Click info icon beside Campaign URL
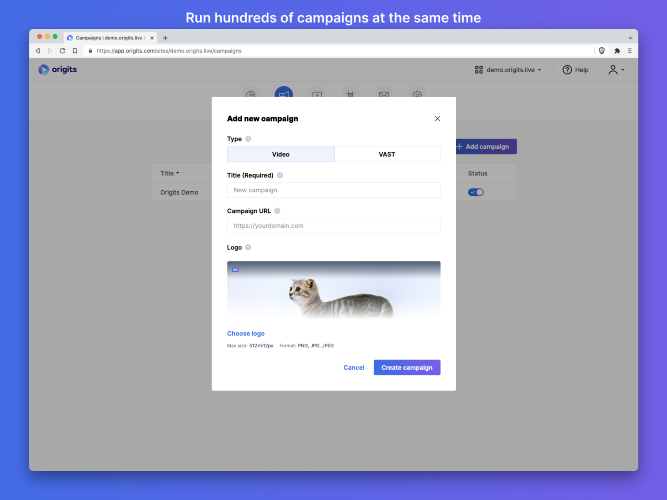 click(277, 211)
